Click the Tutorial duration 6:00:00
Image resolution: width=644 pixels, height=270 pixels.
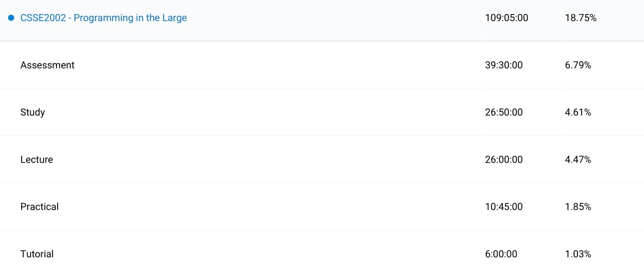(x=501, y=254)
